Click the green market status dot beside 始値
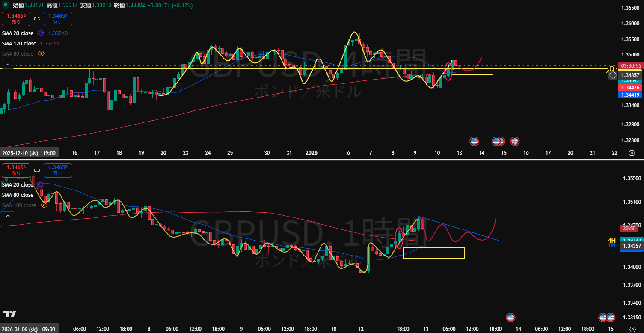This screenshot has width=644, height=333. point(6,5)
